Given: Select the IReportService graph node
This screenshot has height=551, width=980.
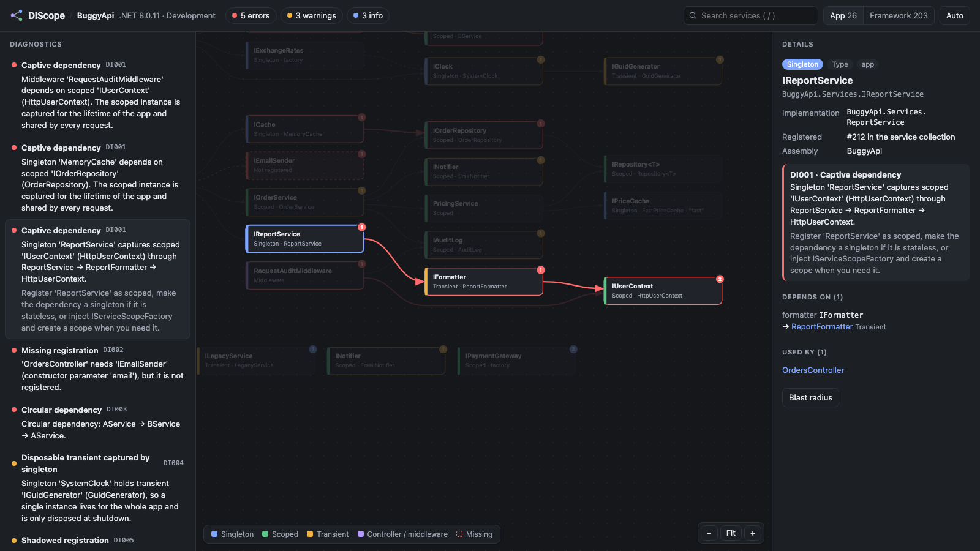Looking at the screenshot, I should (x=304, y=239).
